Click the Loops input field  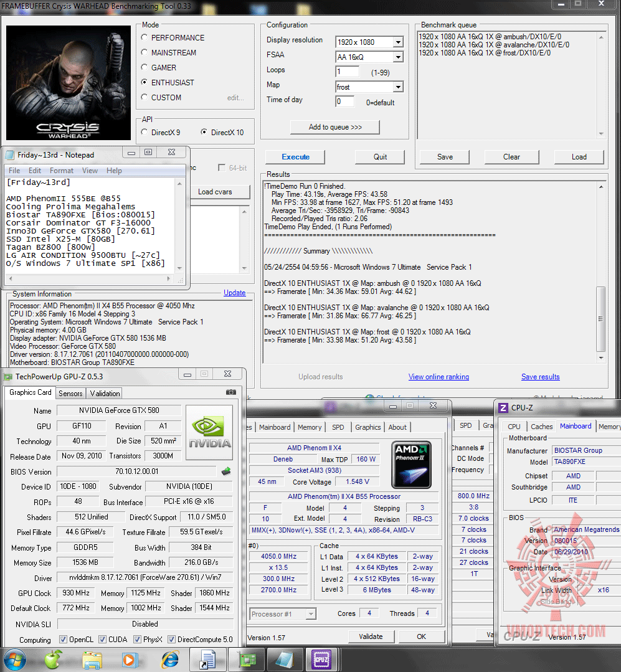[x=348, y=72]
